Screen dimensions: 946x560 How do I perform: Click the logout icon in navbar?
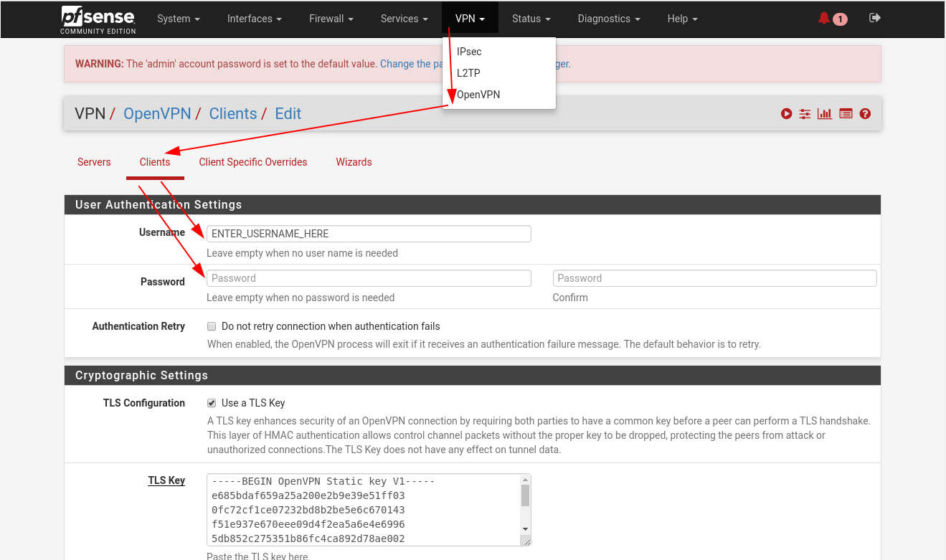point(874,18)
